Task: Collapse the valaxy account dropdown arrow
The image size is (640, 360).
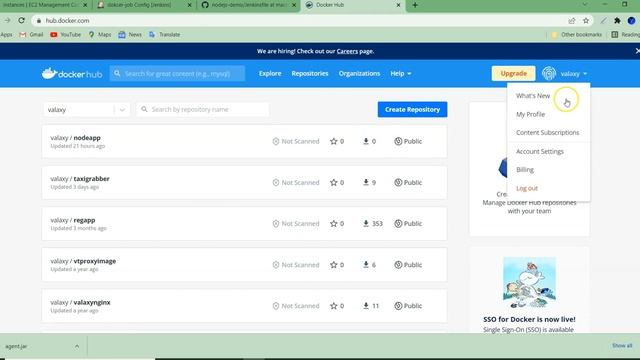Action: pos(585,74)
